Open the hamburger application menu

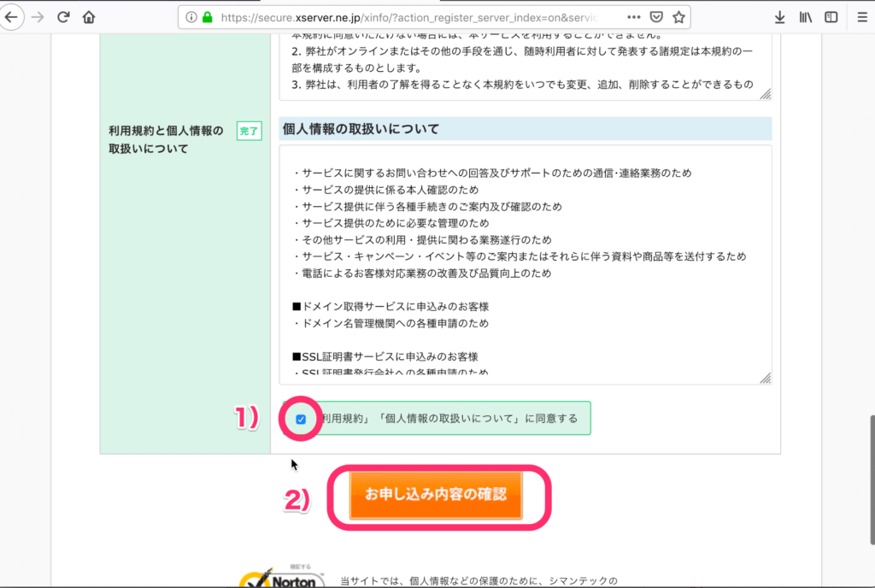point(860,16)
